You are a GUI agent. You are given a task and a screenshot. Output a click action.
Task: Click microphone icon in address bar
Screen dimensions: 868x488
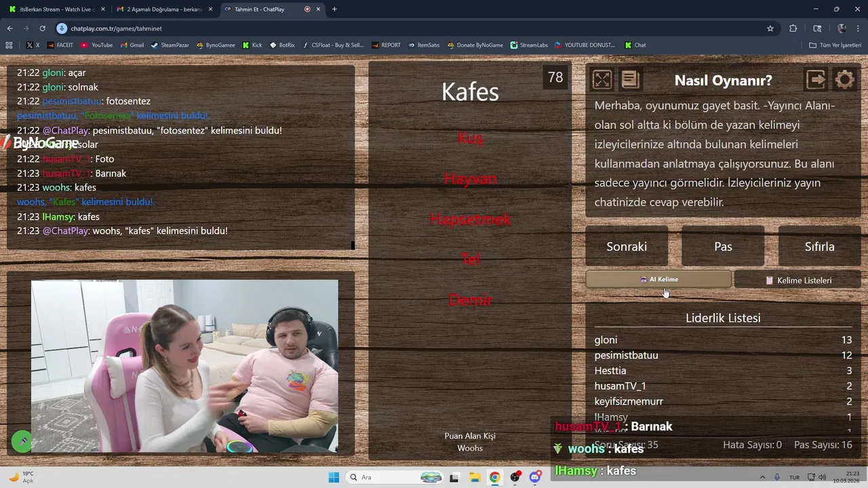pyautogui.click(x=62, y=28)
